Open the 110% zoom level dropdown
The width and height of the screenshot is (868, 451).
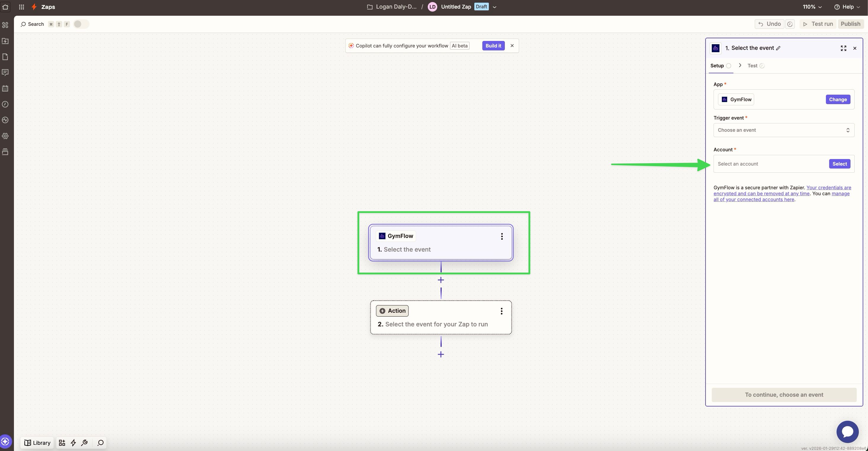click(x=812, y=7)
